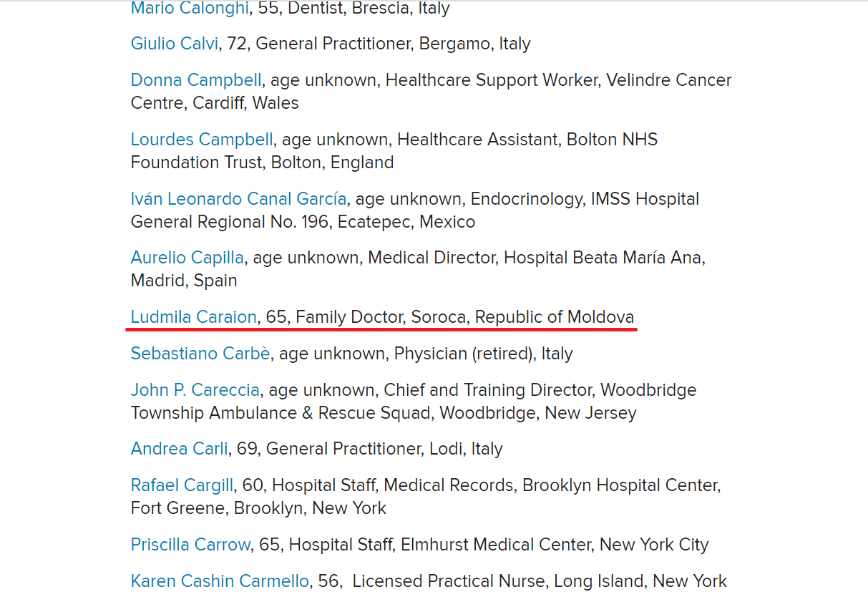Click the 'Hospital Beata María Ana' text

[x=603, y=257]
